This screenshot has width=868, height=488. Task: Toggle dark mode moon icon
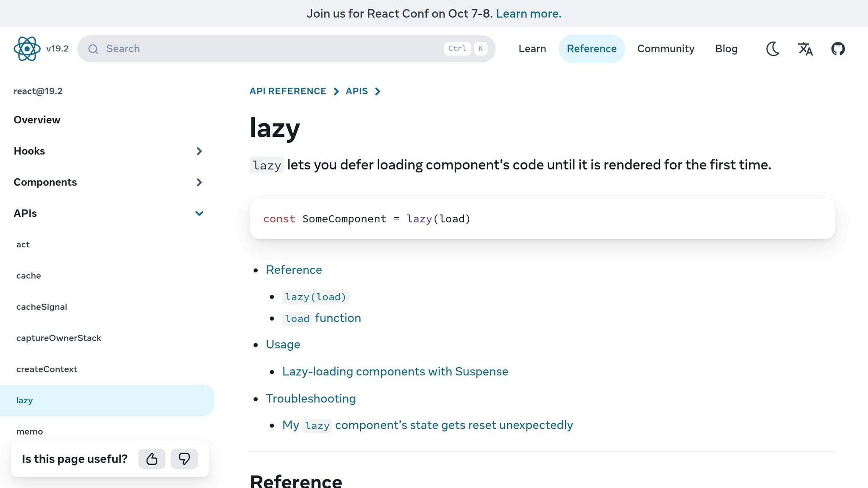[x=773, y=49]
